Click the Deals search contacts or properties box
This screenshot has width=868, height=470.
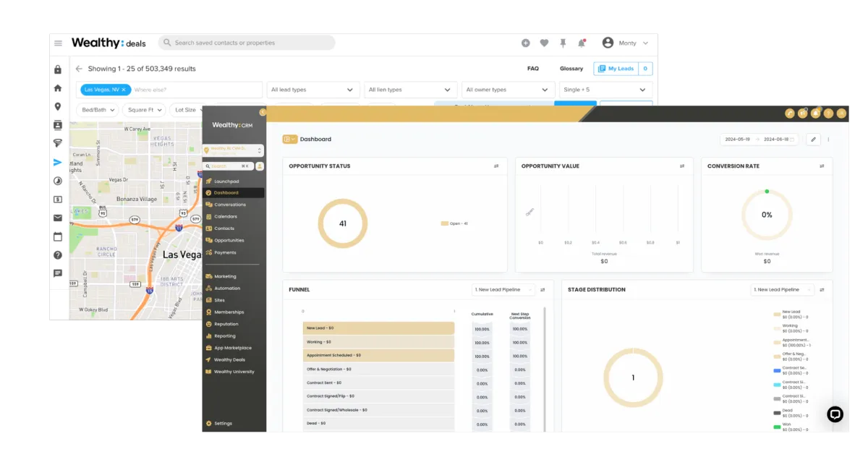pos(247,43)
